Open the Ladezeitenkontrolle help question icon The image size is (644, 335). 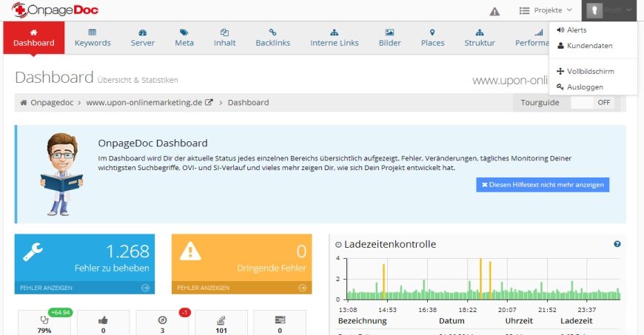(617, 244)
